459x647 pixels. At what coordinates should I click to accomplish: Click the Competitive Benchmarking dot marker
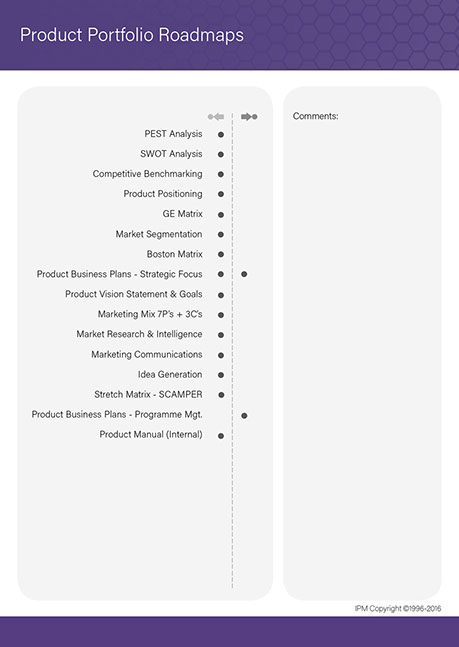221,174
